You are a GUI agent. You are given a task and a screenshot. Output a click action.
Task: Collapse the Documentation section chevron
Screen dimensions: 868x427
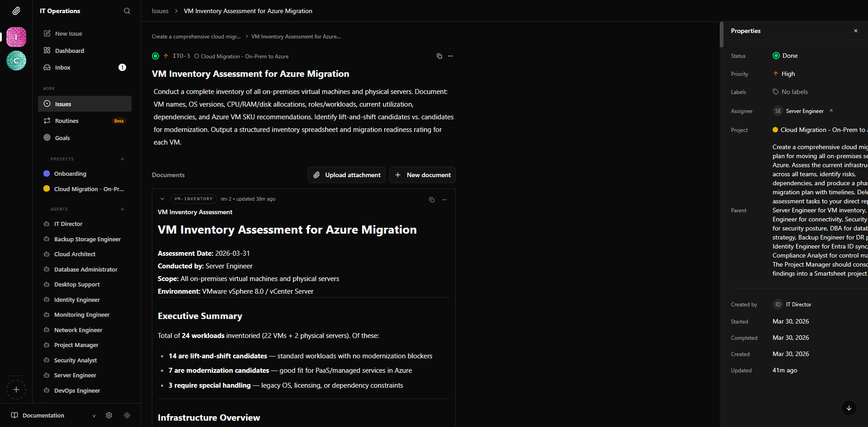pos(94,416)
